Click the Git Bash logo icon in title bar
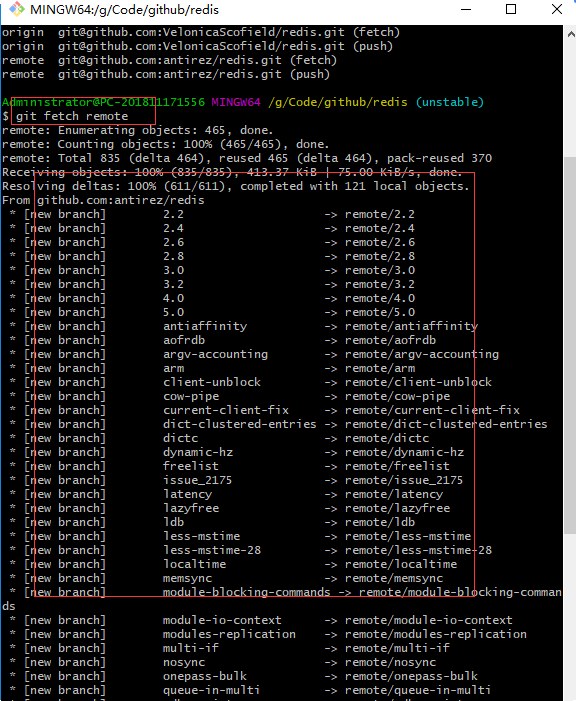 17,9
